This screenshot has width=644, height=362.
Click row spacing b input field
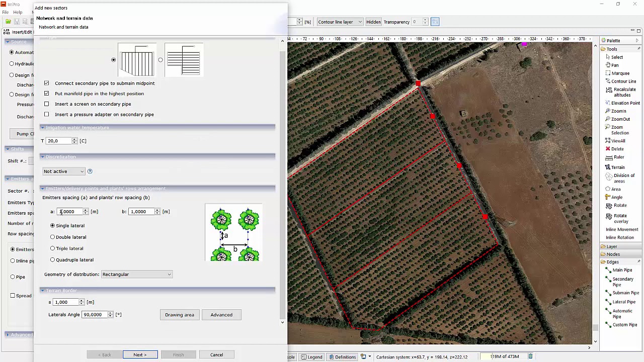(x=141, y=212)
